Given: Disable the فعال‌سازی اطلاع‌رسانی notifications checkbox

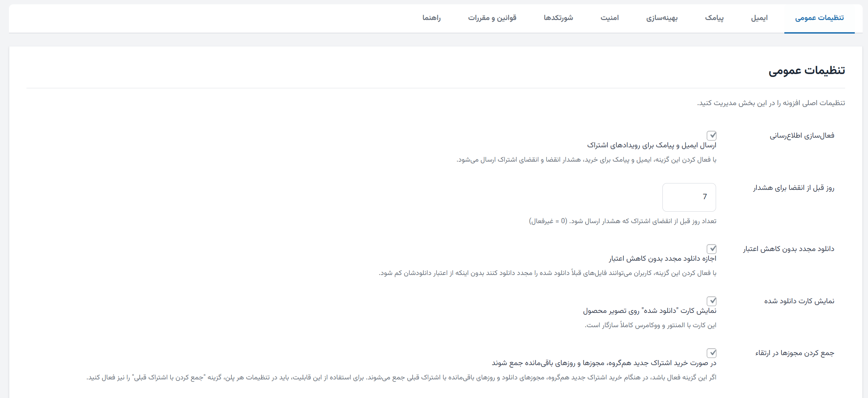Looking at the screenshot, I should point(711,136).
